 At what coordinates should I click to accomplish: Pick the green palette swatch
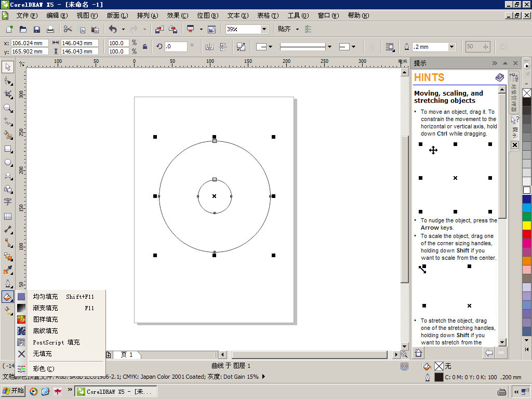coord(527,217)
